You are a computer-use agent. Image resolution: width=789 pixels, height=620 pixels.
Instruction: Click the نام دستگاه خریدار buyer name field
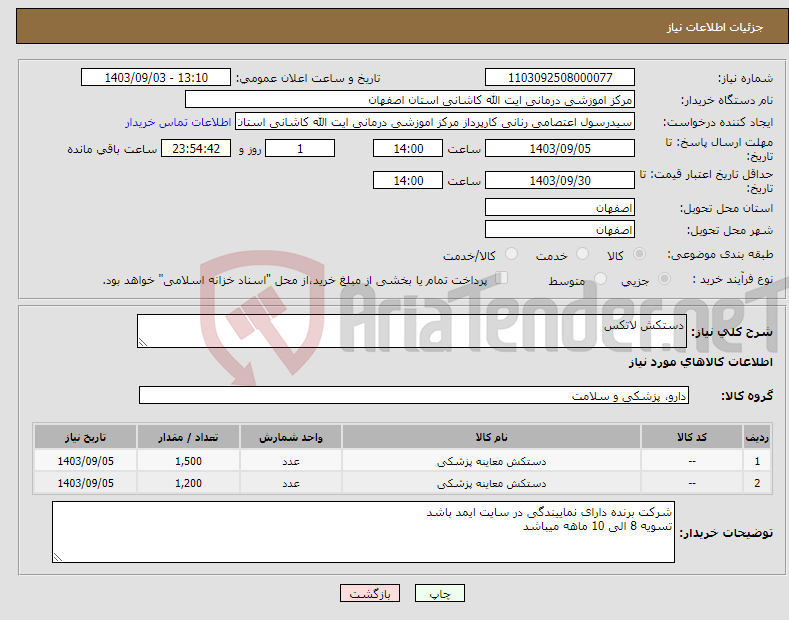(x=410, y=100)
